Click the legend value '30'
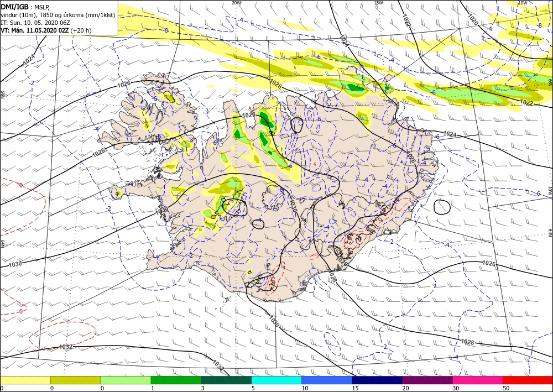 [x=455, y=388]
